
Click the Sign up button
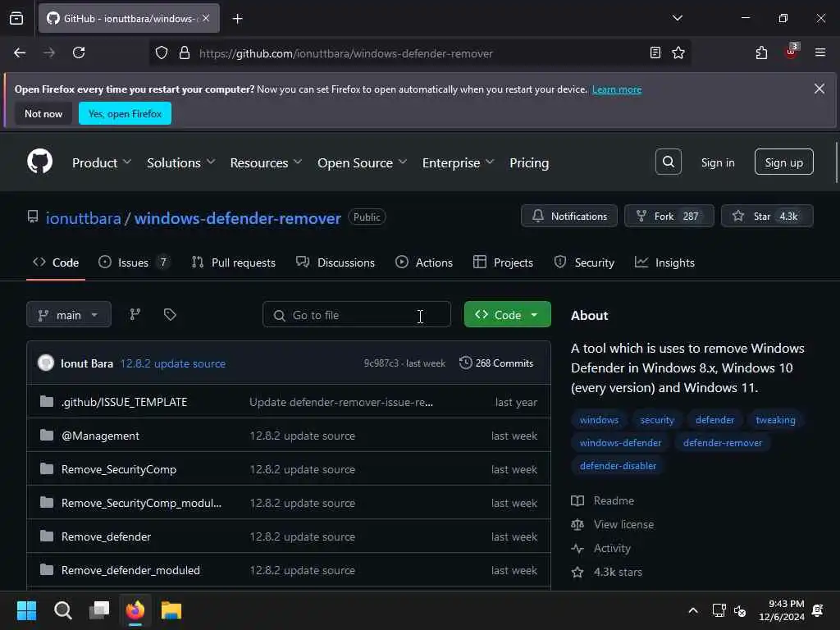[x=783, y=162]
